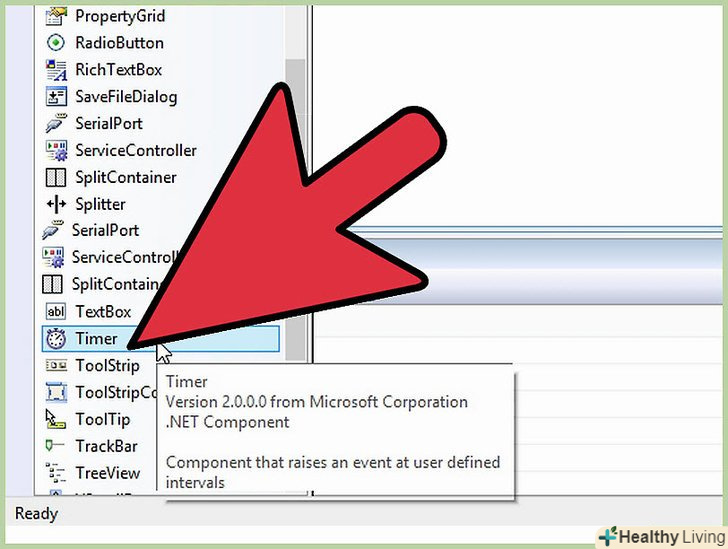This screenshot has width=728, height=549.
Task: Click the Timer label in toolbox
Action: [x=97, y=339]
